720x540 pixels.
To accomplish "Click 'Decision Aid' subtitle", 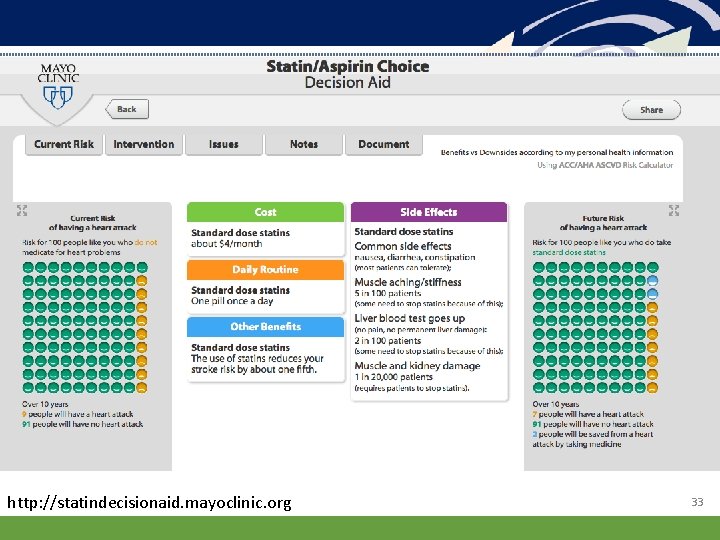I will 348,83.
